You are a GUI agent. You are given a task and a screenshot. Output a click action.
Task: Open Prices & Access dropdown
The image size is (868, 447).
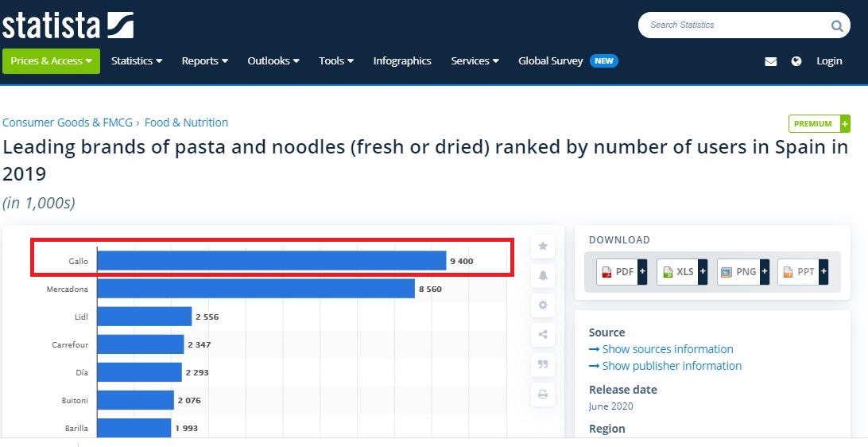(x=51, y=61)
